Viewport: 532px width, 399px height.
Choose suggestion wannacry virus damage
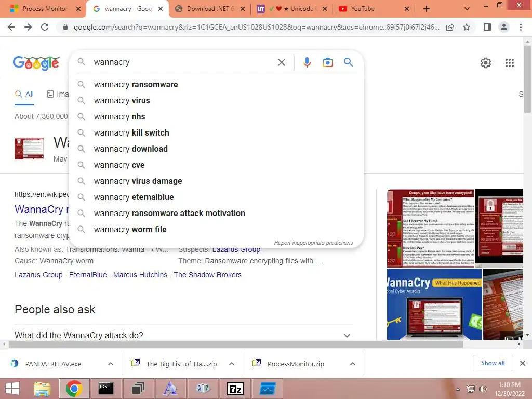[217, 181]
